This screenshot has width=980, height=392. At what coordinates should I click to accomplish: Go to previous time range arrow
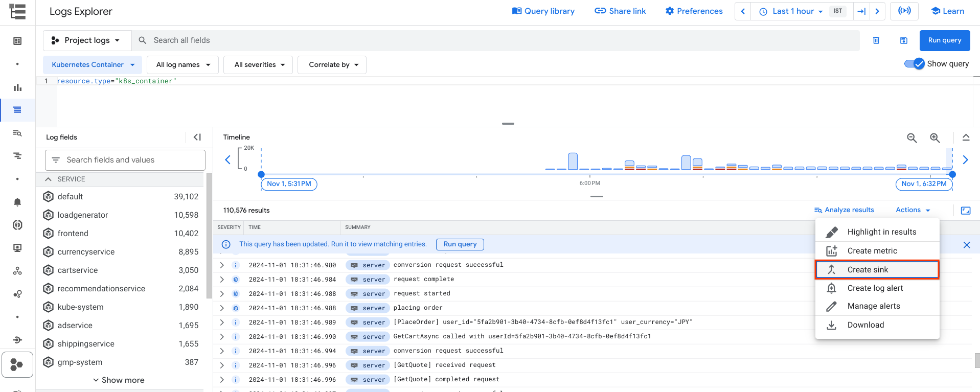(x=743, y=11)
